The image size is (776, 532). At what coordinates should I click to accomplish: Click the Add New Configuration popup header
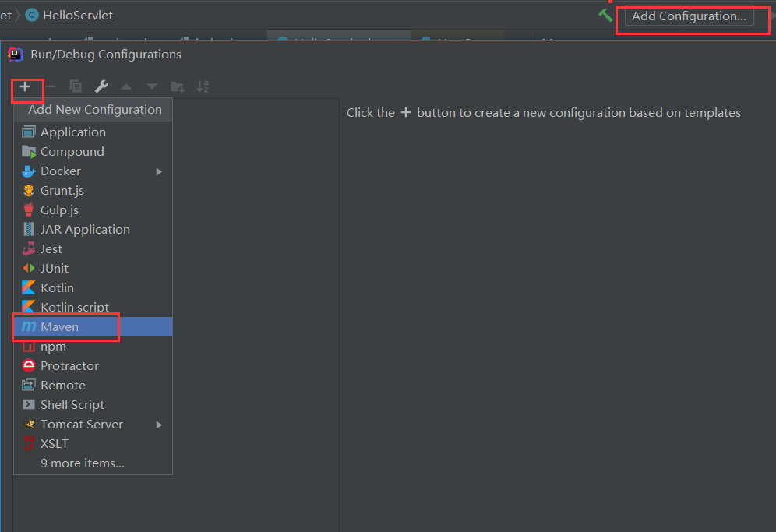coord(93,110)
